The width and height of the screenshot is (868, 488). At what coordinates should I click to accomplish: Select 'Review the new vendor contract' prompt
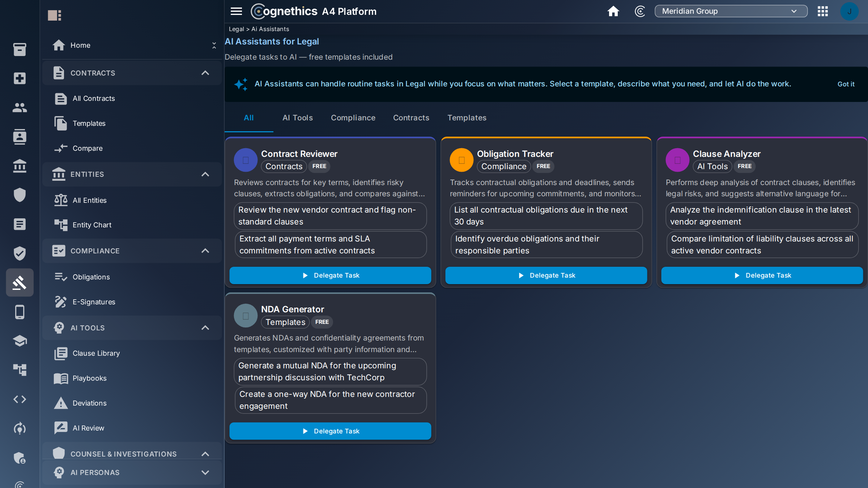[330, 215]
